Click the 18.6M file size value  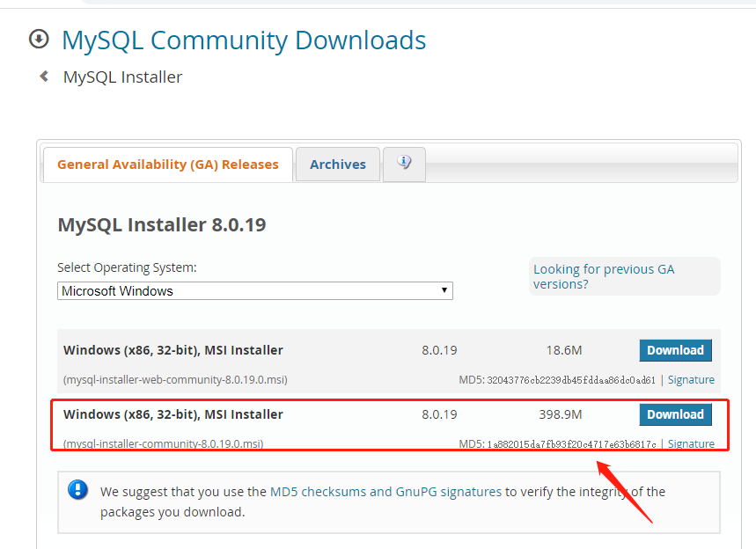tap(563, 350)
